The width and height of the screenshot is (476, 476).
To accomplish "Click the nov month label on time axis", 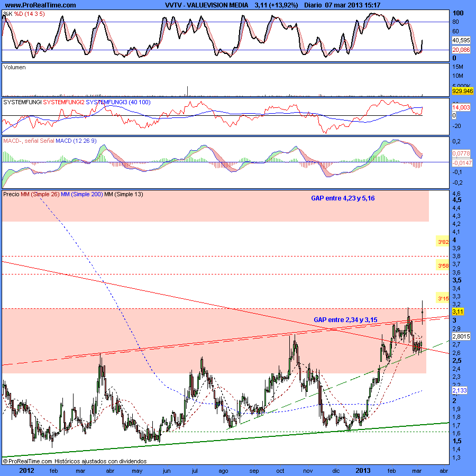I will pos(308,471).
